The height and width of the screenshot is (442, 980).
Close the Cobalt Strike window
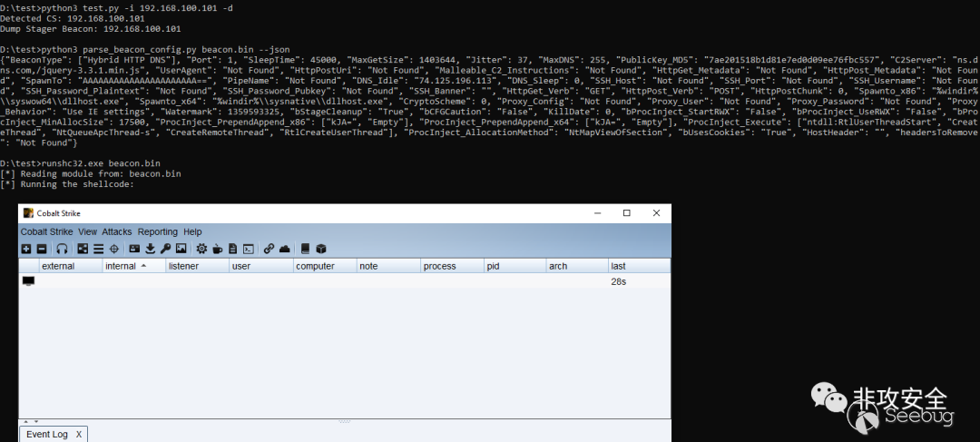click(656, 213)
